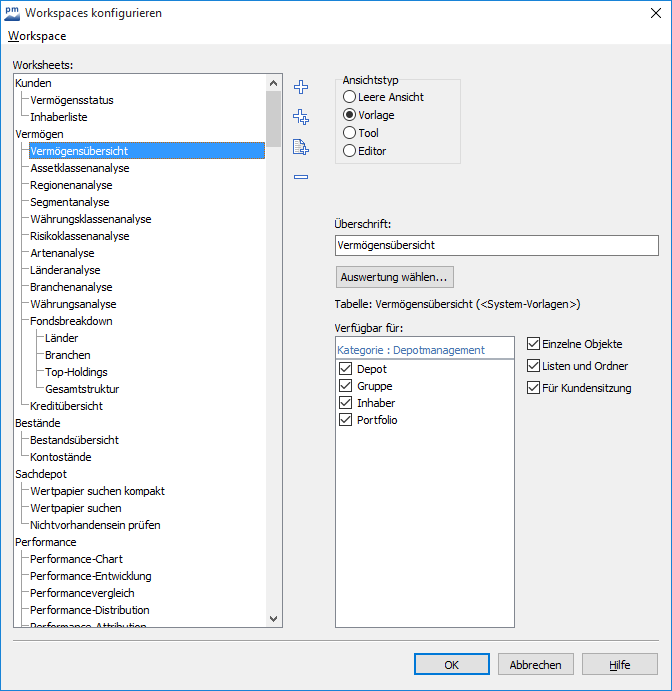672x691 pixels.
Task: Click the document with plus copy icon
Action: [x=300, y=148]
